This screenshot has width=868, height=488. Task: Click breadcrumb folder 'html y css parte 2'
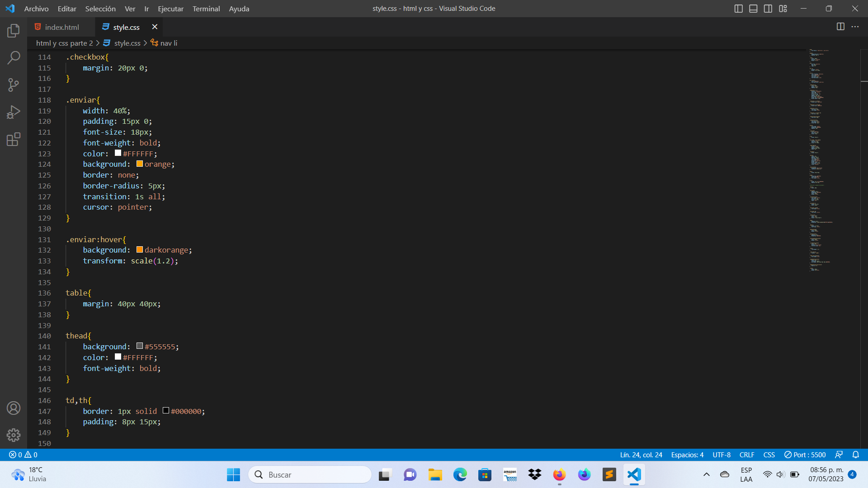coord(64,43)
